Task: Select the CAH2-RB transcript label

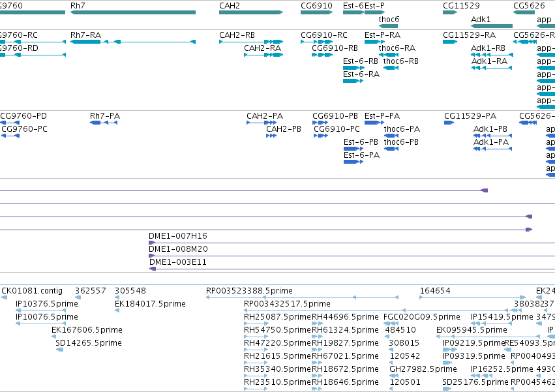Action: [237, 35]
